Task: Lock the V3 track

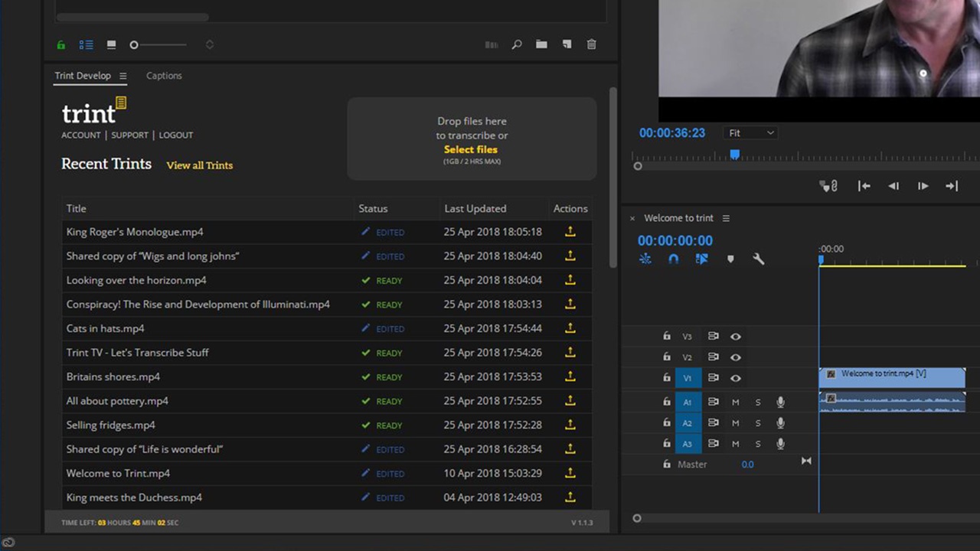Action: pyautogui.click(x=666, y=336)
